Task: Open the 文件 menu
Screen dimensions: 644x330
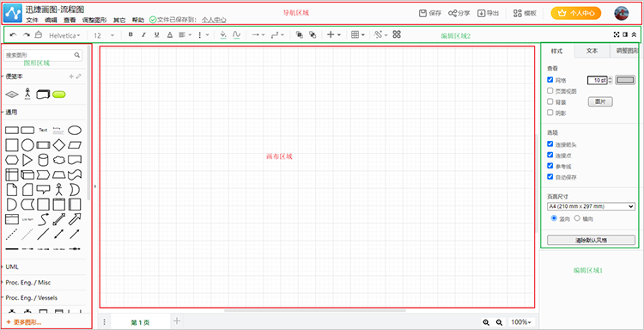Action: click(x=32, y=20)
